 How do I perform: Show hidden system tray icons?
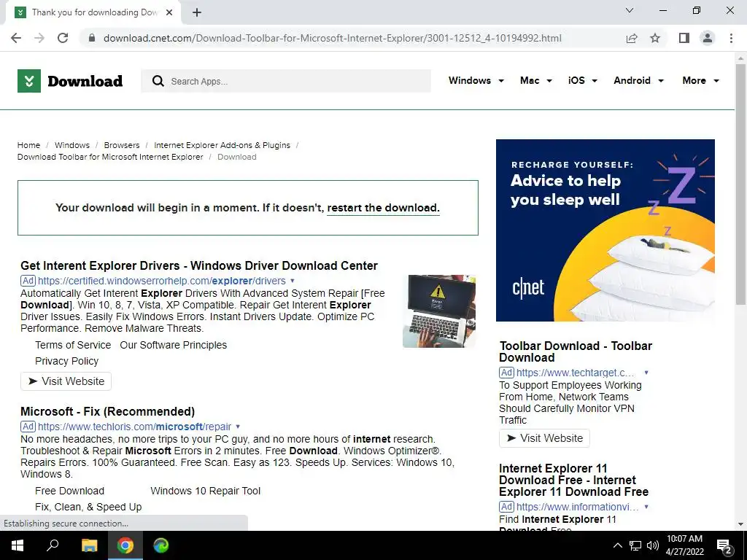(x=617, y=545)
